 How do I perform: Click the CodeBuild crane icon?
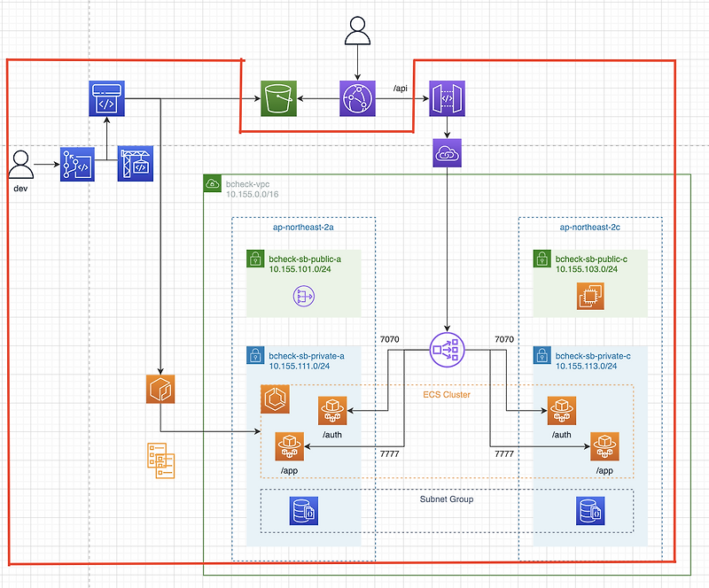coord(136,163)
